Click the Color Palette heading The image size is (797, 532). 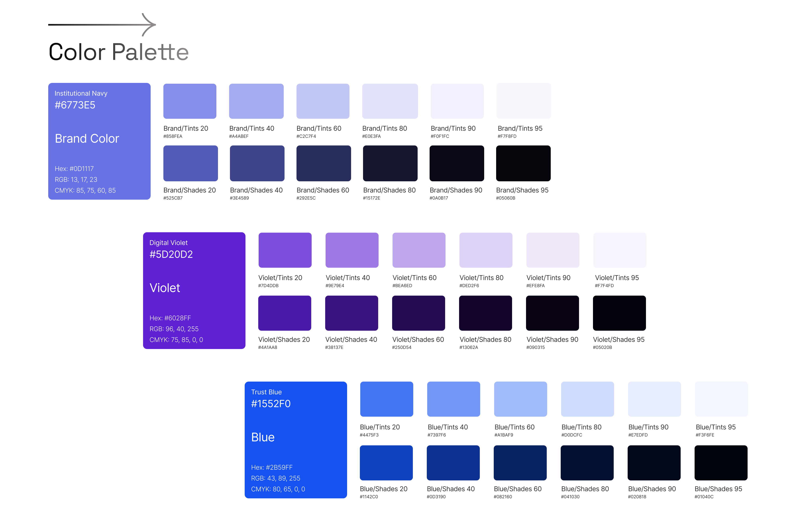[x=118, y=52]
